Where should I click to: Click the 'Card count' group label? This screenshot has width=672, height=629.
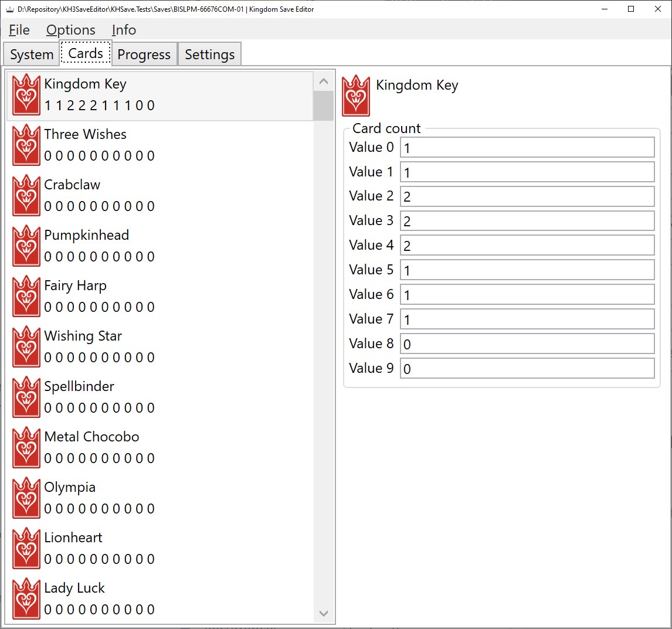click(386, 128)
